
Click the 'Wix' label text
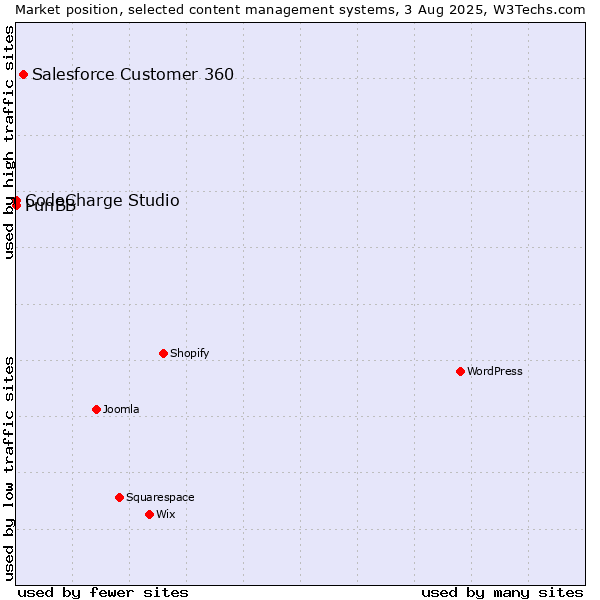pos(165,514)
